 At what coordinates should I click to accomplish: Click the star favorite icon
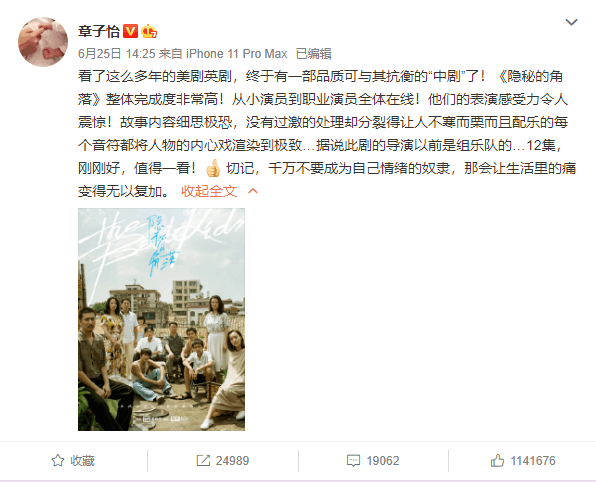[x=58, y=461]
